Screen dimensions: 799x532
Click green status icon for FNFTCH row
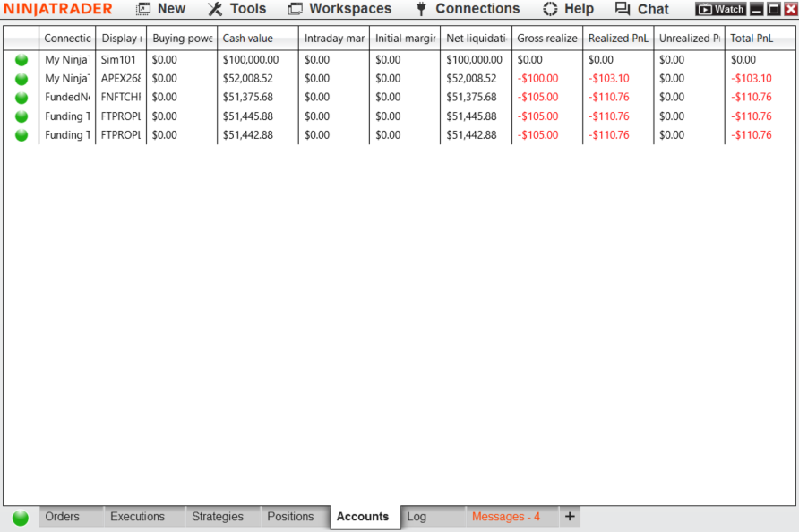click(21, 98)
